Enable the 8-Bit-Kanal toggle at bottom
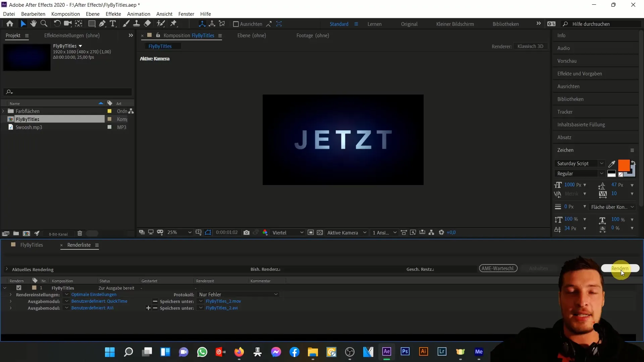644x362 pixels. 92,233
